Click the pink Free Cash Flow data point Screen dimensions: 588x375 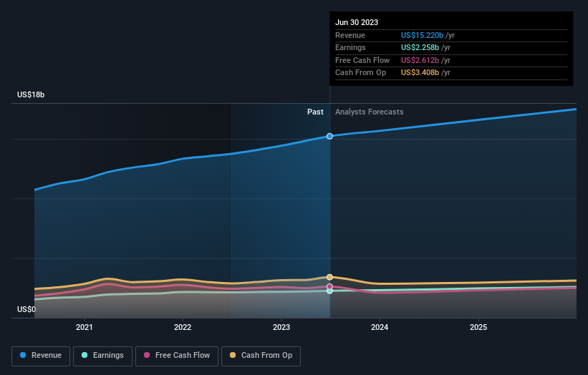point(329,286)
